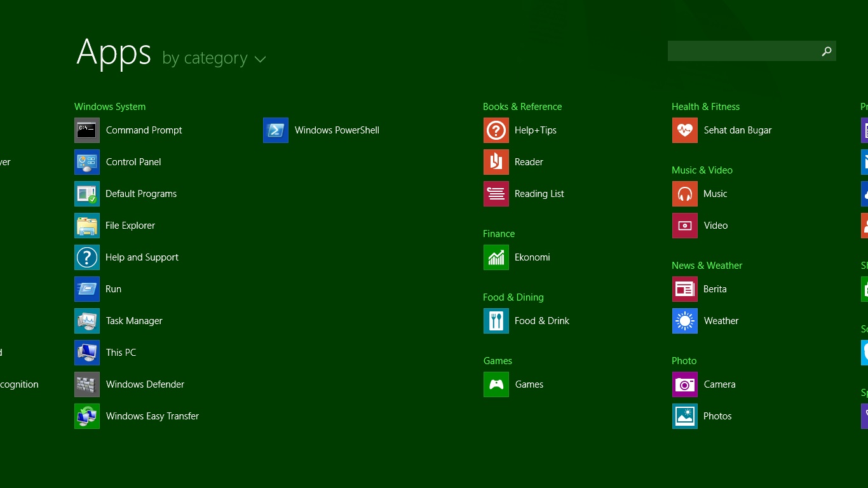Launch the Windows Easy Transfer icon

(x=87, y=416)
